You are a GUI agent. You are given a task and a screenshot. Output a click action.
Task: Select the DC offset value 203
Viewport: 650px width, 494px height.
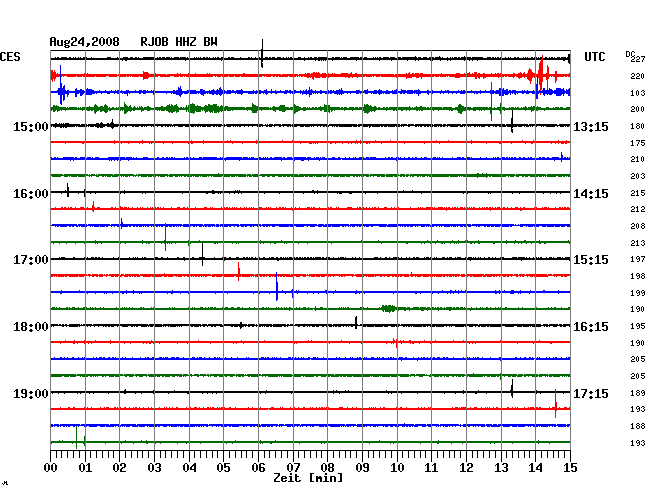(638, 176)
